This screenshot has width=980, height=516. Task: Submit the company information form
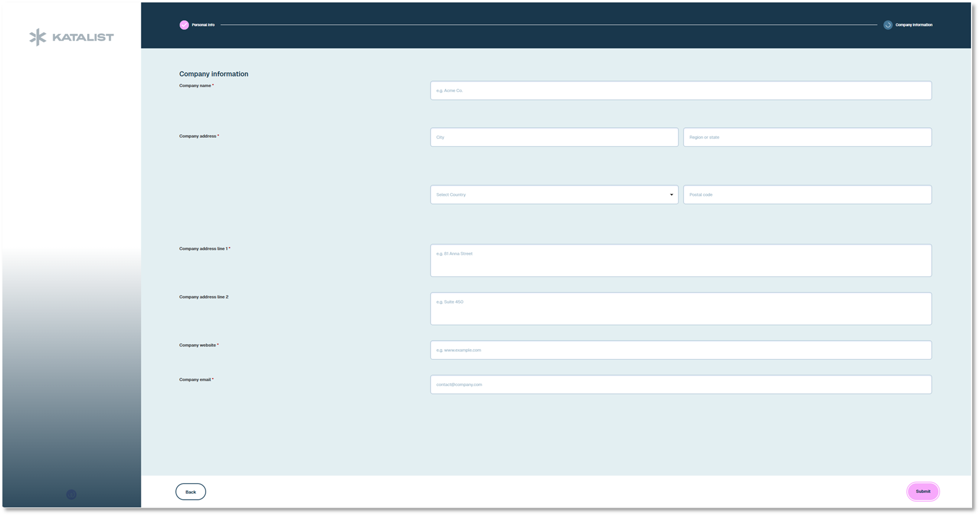[923, 491]
